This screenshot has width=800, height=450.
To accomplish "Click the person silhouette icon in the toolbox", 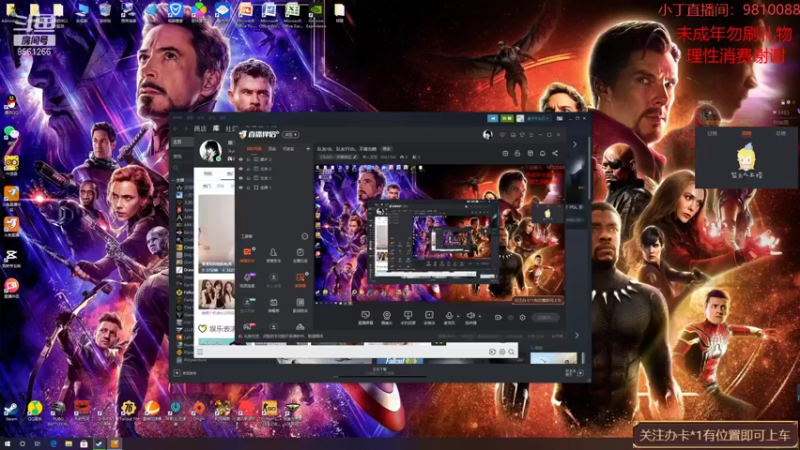I will 273,254.
